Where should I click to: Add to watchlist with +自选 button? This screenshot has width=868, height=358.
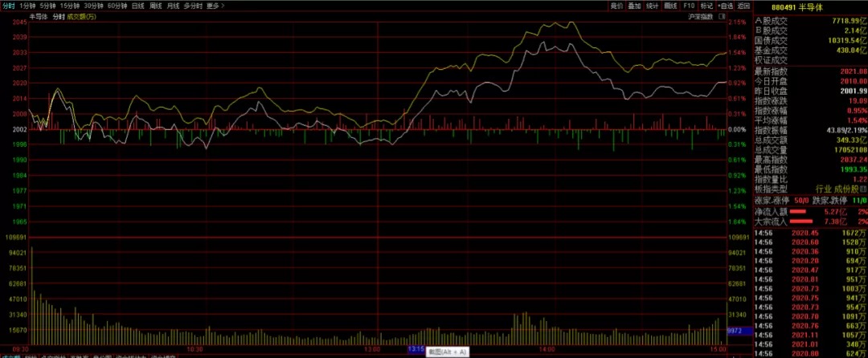[725, 6]
